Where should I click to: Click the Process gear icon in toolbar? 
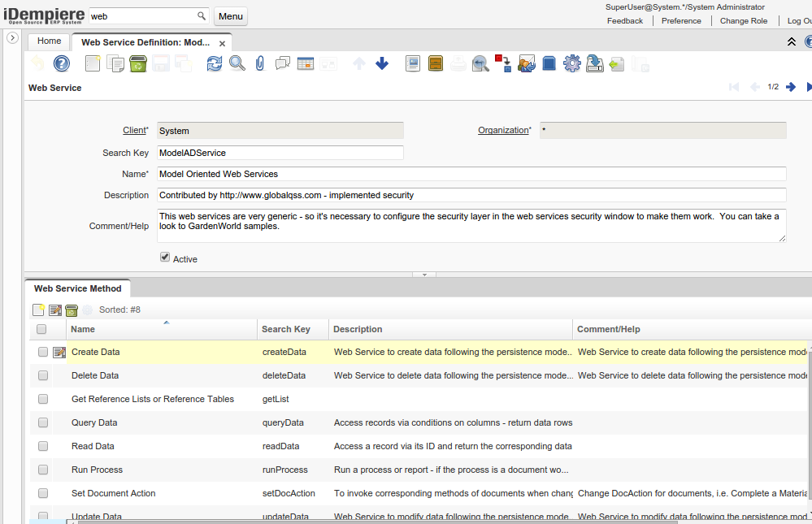coord(571,63)
